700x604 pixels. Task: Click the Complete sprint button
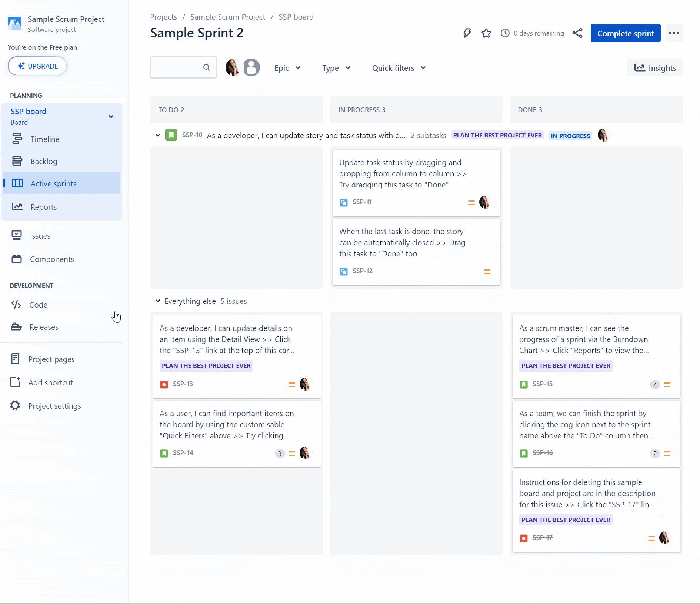tap(625, 33)
